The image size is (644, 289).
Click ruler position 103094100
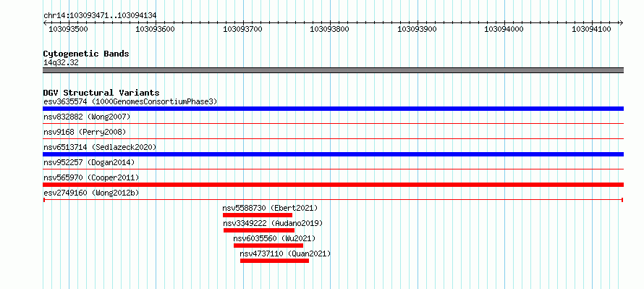591,29
